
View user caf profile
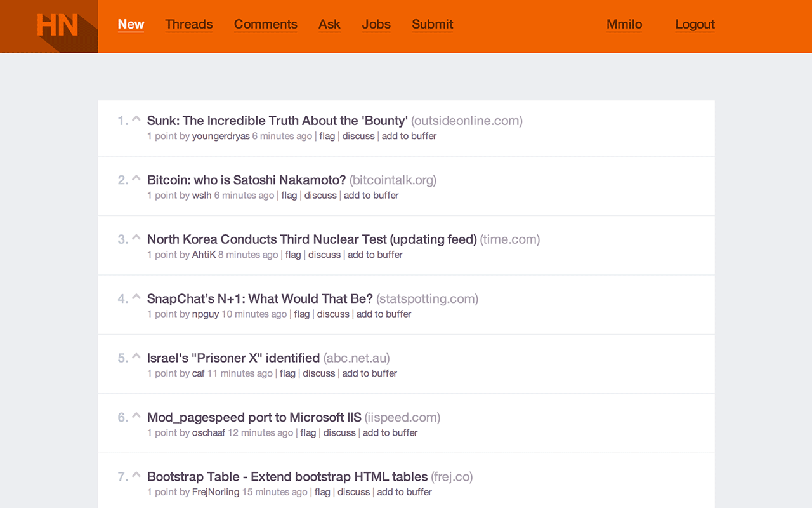click(199, 373)
